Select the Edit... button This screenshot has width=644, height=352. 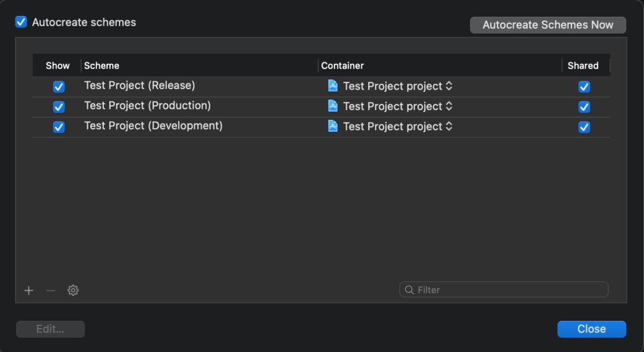[50, 329]
